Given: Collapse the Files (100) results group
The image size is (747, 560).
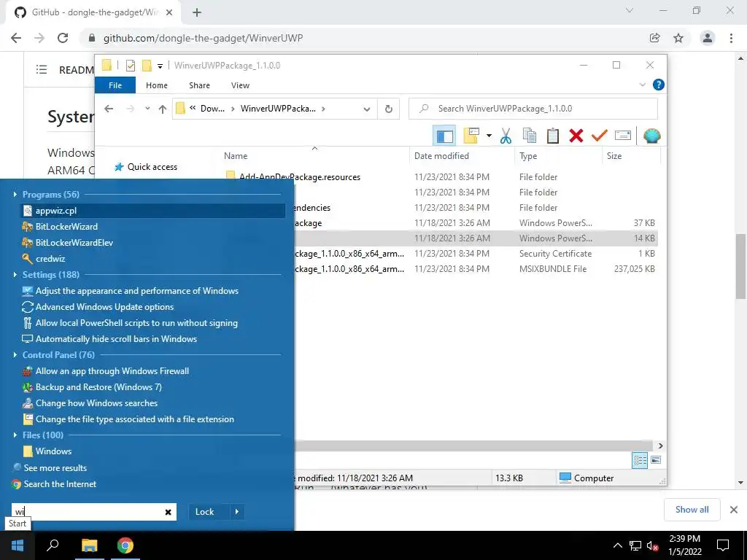Looking at the screenshot, I should [x=15, y=435].
